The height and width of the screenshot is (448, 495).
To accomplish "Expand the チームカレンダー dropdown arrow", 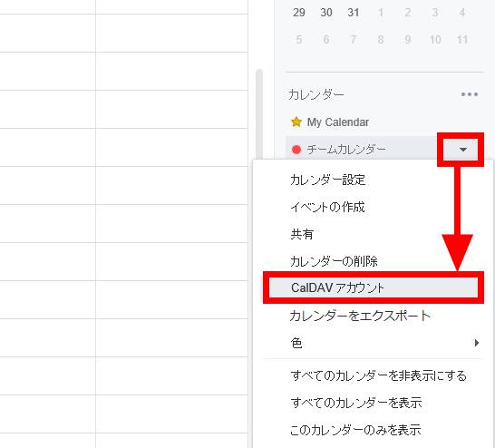I will pos(462,150).
